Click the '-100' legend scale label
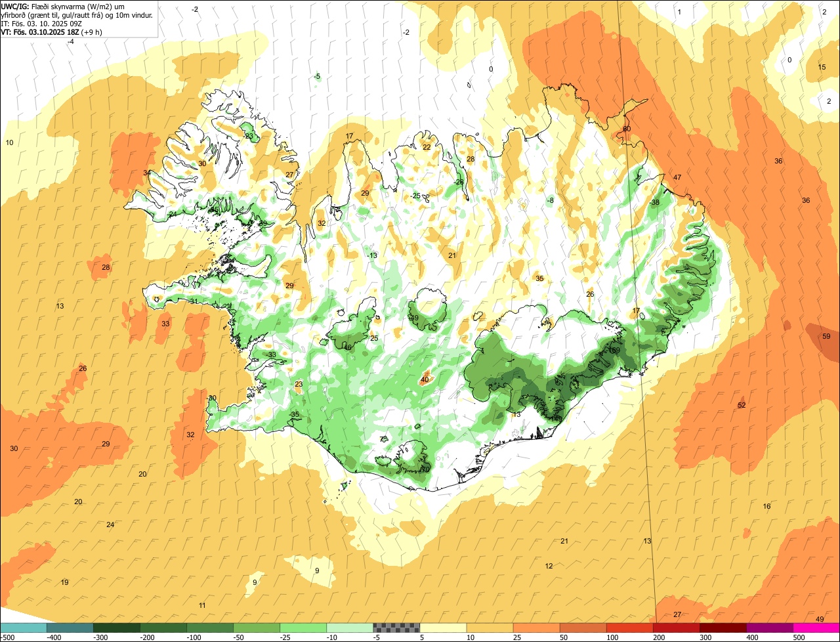 click(194, 637)
